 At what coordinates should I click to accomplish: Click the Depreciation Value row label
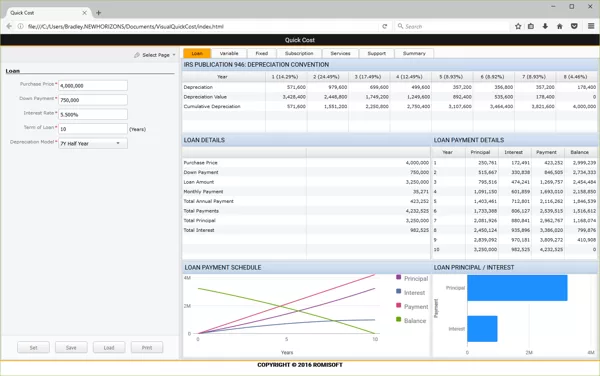205,97
